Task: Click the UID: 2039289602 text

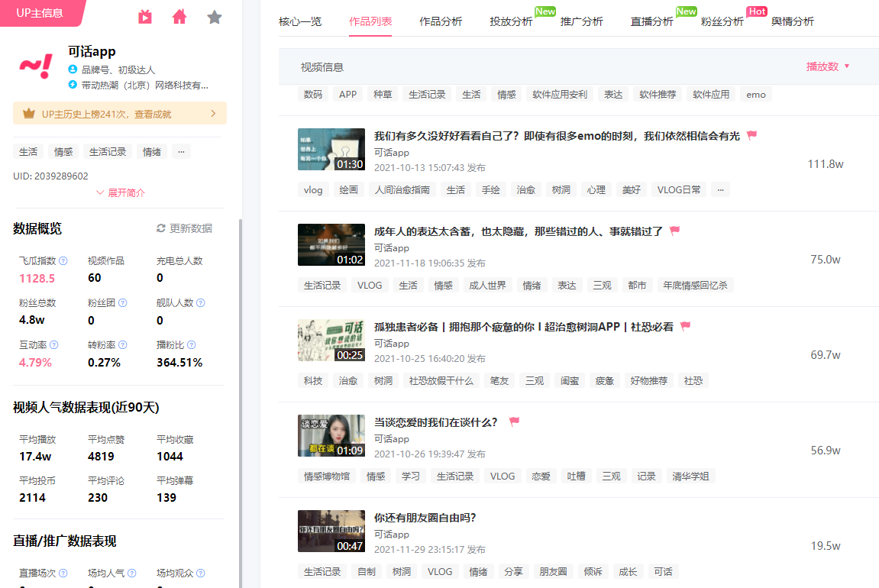Action: [50, 176]
